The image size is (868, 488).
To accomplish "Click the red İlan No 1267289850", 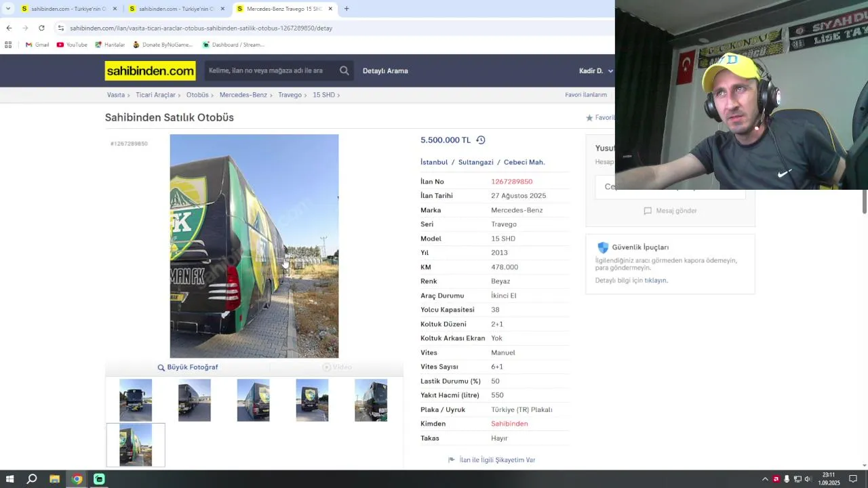I will click(512, 182).
